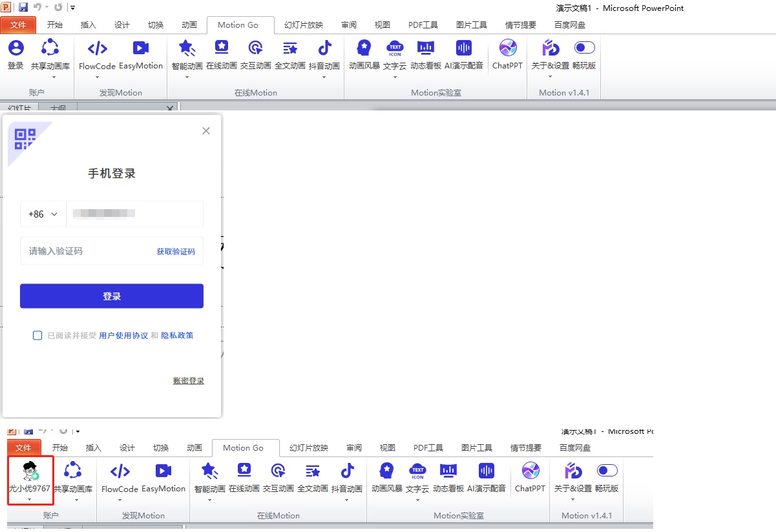
Task: Expand 抖音动画 dropdown arrow in lower ribbon
Action: pyautogui.click(x=347, y=500)
